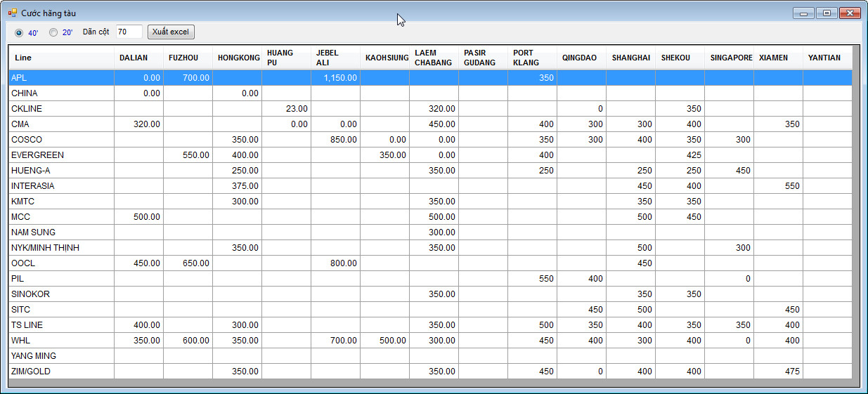Select the CHINA line row
The width and height of the screenshot is (868, 394).
[x=430, y=93]
